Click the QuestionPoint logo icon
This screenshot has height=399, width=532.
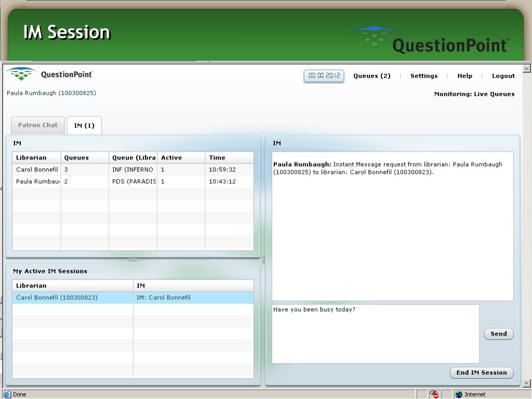[21, 74]
